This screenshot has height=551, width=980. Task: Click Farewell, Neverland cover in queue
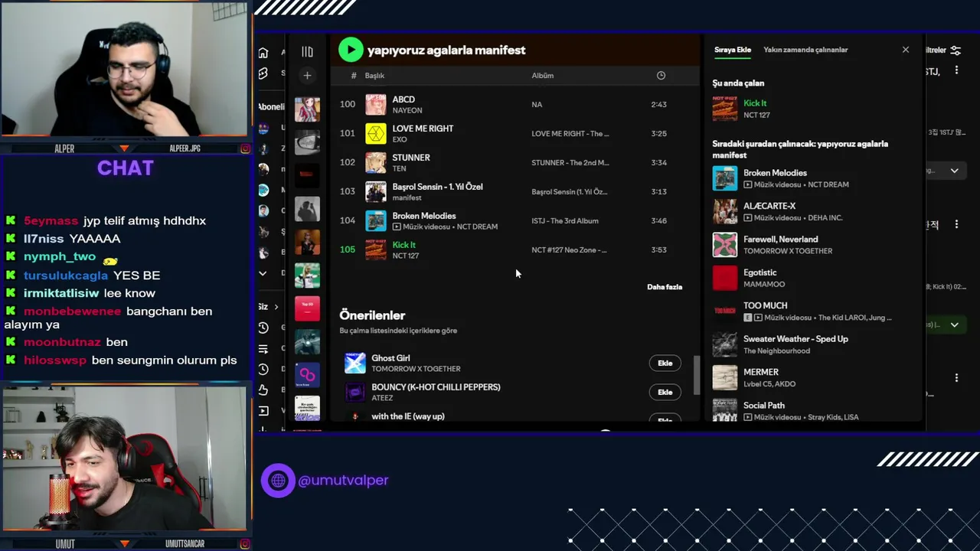(725, 245)
